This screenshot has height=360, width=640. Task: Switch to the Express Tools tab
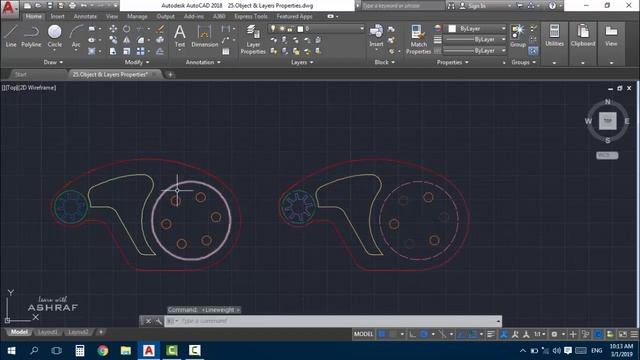[x=251, y=16]
